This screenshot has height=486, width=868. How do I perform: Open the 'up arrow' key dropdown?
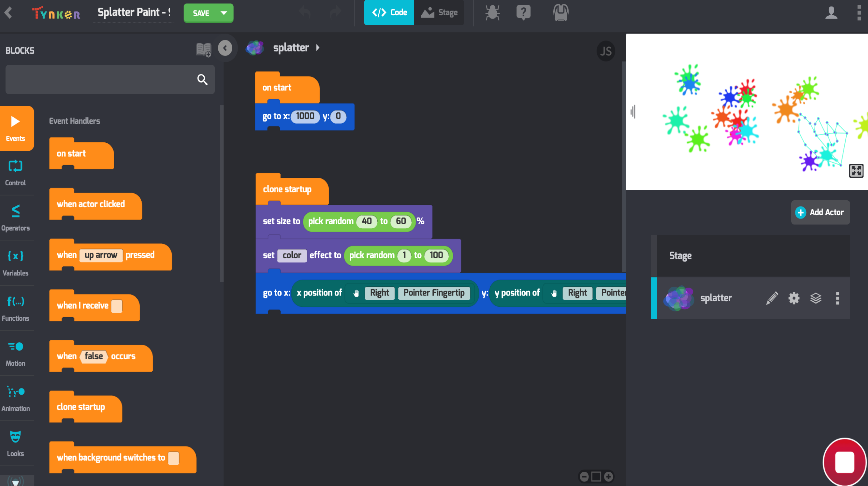point(101,255)
